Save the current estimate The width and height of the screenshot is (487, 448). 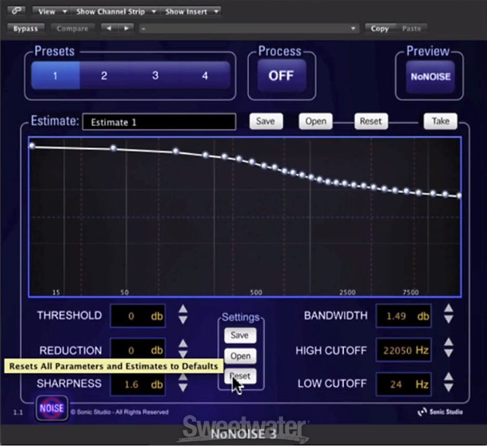click(266, 121)
